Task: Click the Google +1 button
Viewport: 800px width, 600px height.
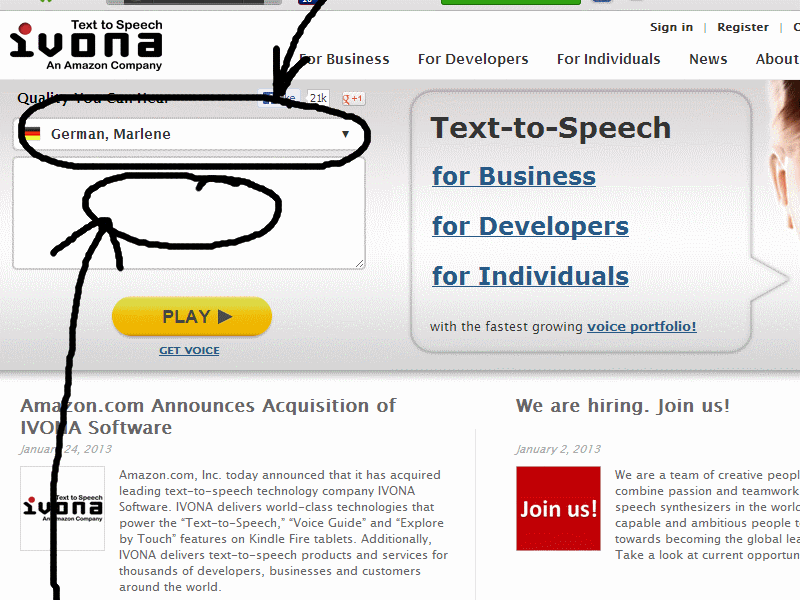Action: point(353,98)
